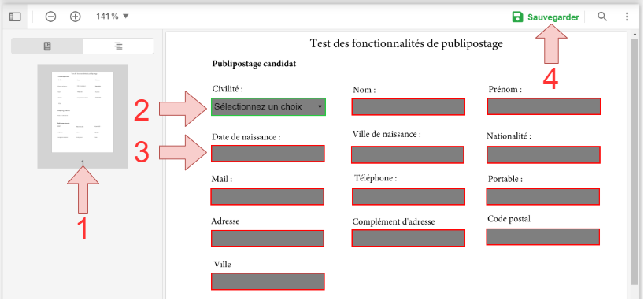Expand the Civilité selection dropdown

pos(268,107)
